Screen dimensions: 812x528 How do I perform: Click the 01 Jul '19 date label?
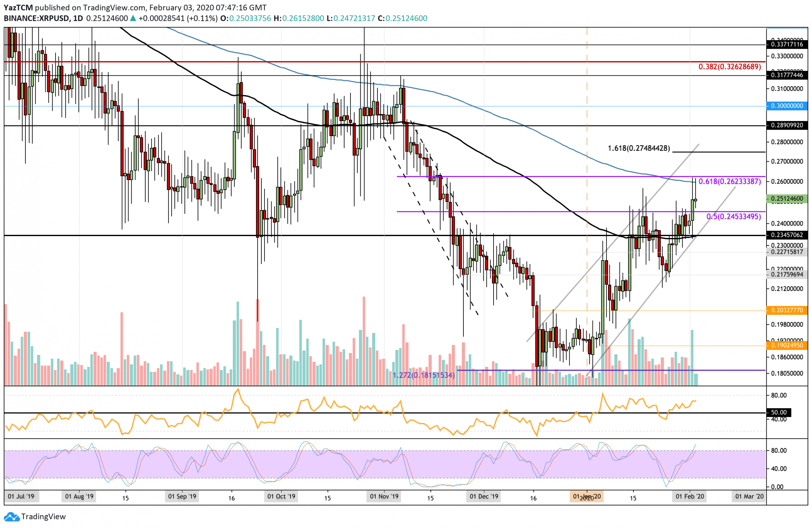22,496
